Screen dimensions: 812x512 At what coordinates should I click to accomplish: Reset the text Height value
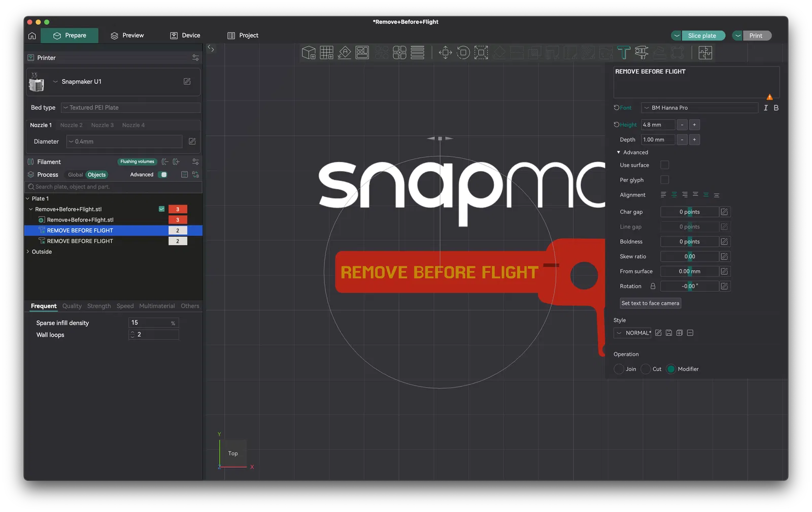pyautogui.click(x=617, y=124)
